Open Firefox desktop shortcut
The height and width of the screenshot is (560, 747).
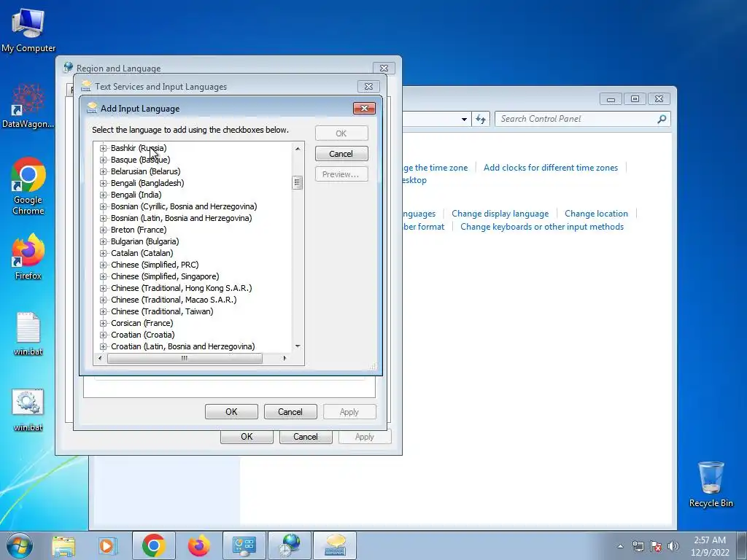(28, 257)
